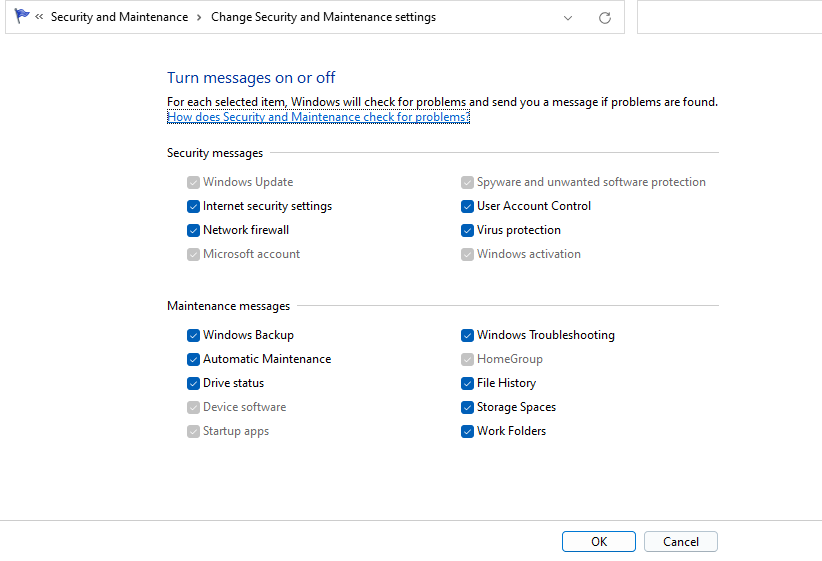Viewport: 822px width, 561px height.
Task: Go to Security and Maintenance breadcrumb
Action: 119,17
